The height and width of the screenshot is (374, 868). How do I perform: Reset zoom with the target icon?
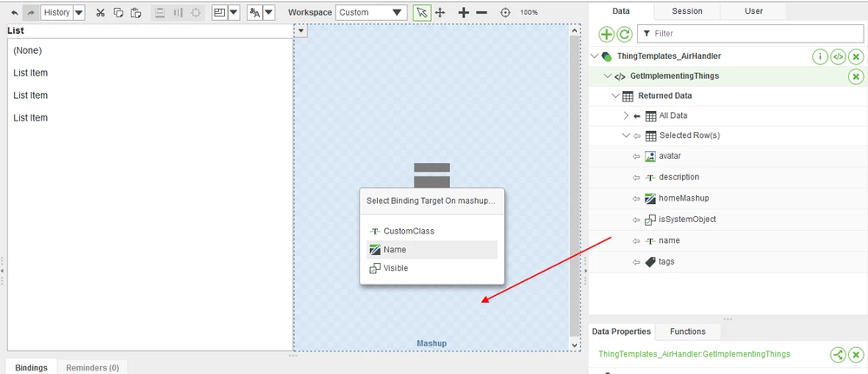(x=505, y=12)
